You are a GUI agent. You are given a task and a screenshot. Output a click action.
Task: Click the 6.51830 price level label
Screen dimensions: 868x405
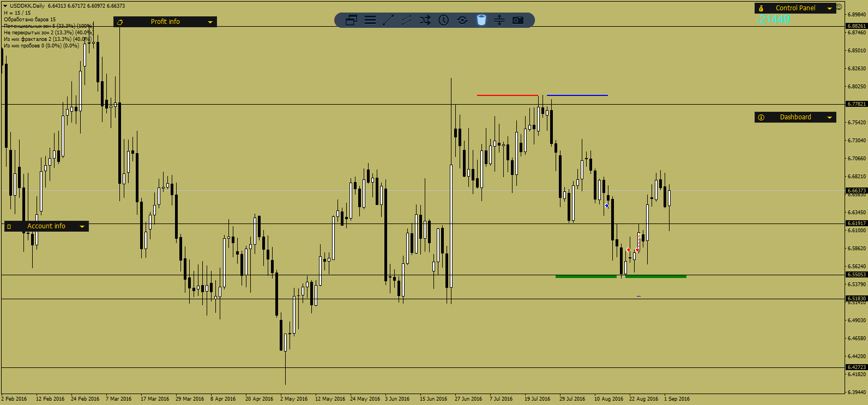pos(856,299)
